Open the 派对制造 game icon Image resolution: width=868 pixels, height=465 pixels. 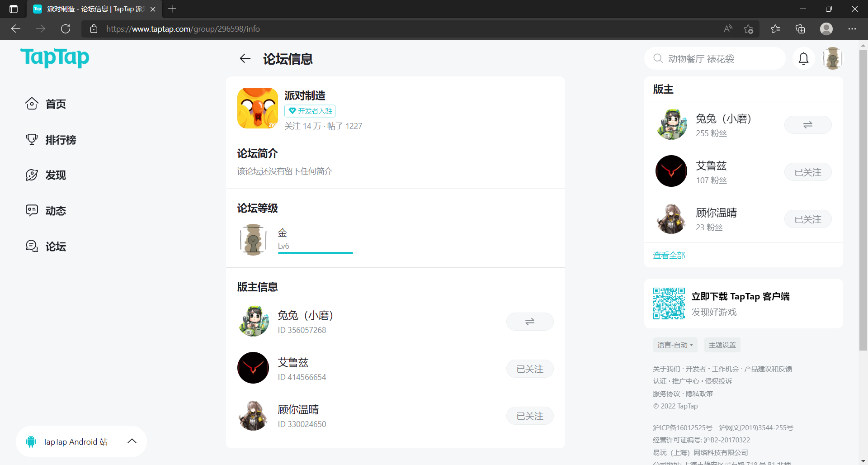click(x=258, y=108)
